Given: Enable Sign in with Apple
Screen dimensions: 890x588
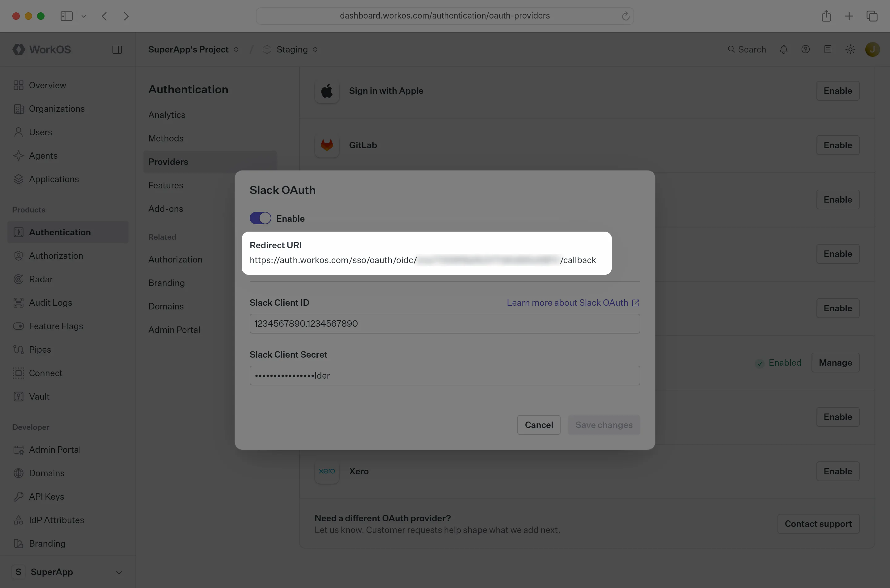Looking at the screenshot, I should tap(837, 91).
